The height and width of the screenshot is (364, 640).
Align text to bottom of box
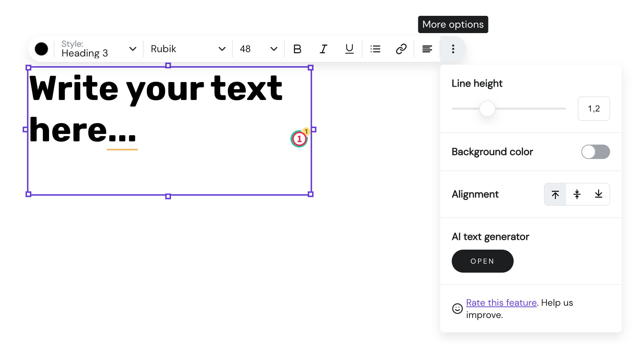598,195
